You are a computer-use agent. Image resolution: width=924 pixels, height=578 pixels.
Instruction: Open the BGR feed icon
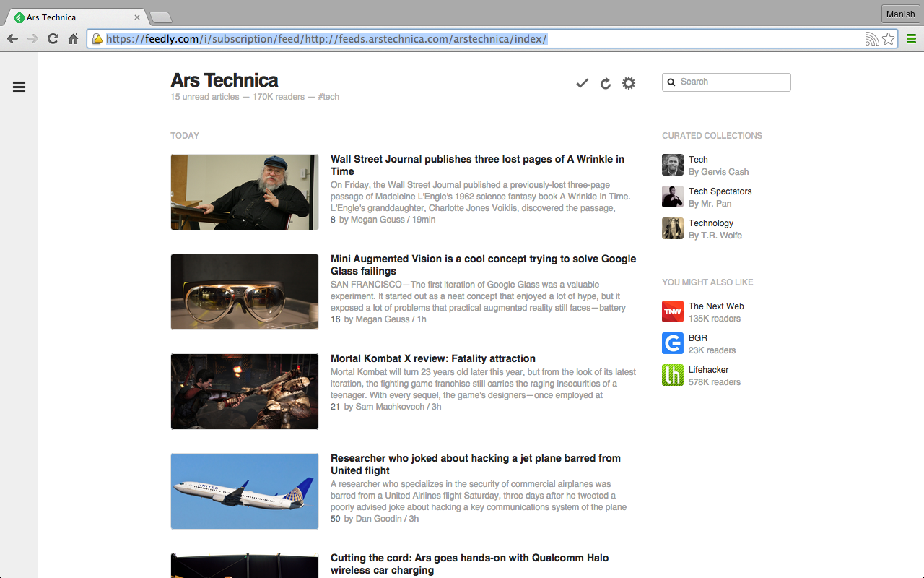coord(673,343)
